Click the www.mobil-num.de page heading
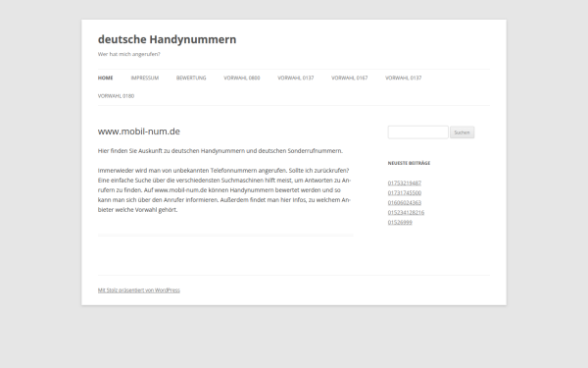Viewport: 588px width, 368px height. (x=139, y=131)
